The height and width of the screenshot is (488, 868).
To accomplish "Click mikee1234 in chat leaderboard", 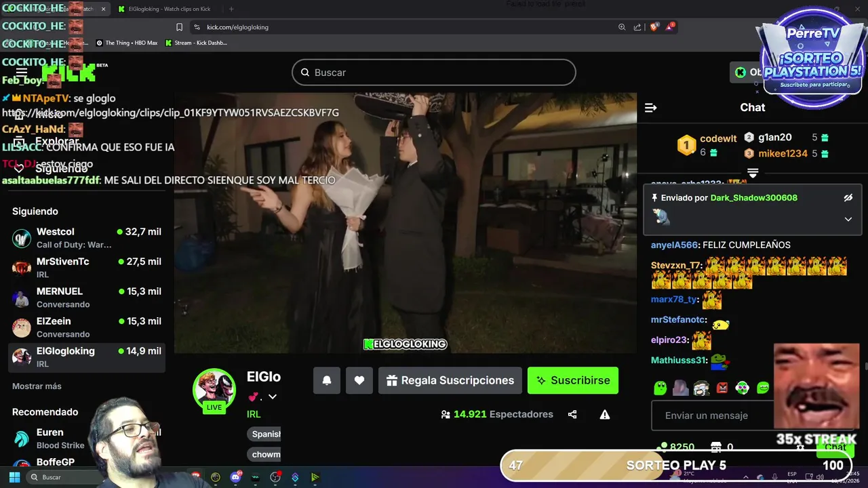I will [x=783, y=153].
